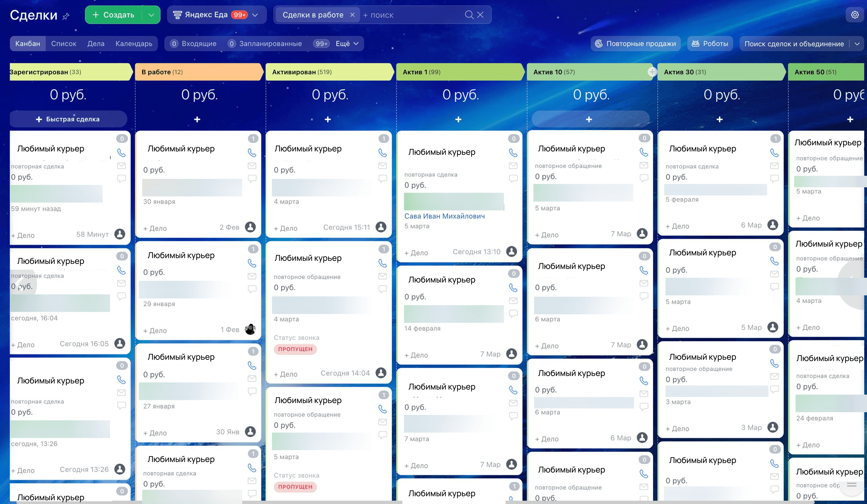
Task: Open the Календарь view tab
Action: click(133, 44)
